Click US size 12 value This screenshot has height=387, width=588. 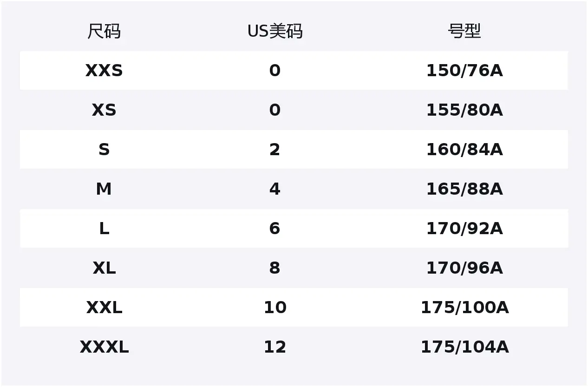[275, 347]
